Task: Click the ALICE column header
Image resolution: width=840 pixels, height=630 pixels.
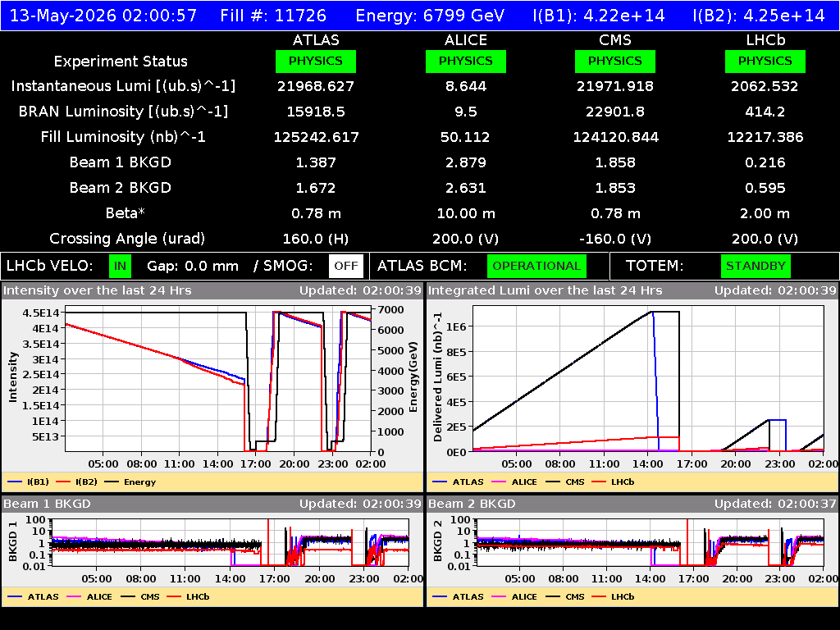Action: (466, 40)
